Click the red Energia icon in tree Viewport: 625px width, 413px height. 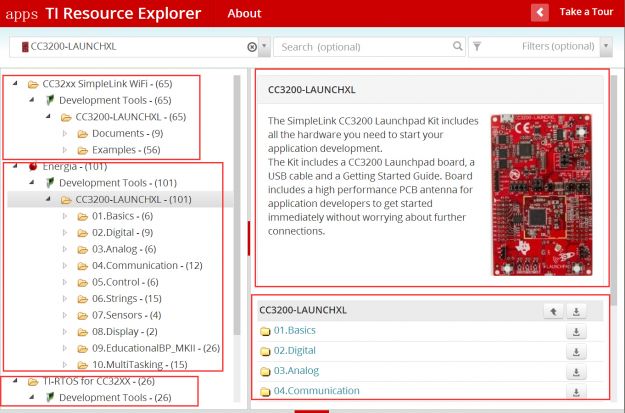(33, 166)
